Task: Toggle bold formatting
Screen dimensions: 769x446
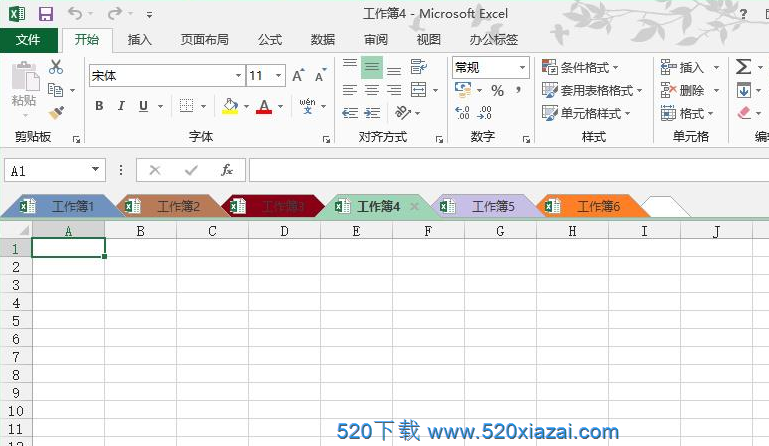Action: coord(99,105)
